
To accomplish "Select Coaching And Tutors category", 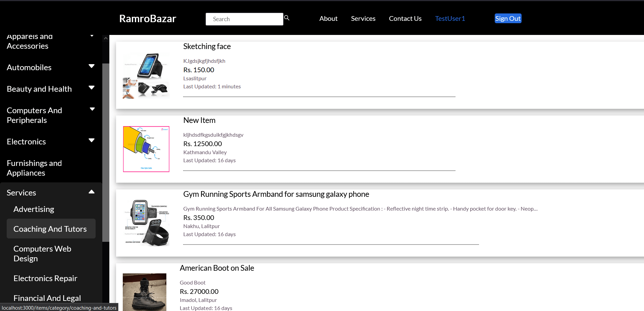I will 50,229.
